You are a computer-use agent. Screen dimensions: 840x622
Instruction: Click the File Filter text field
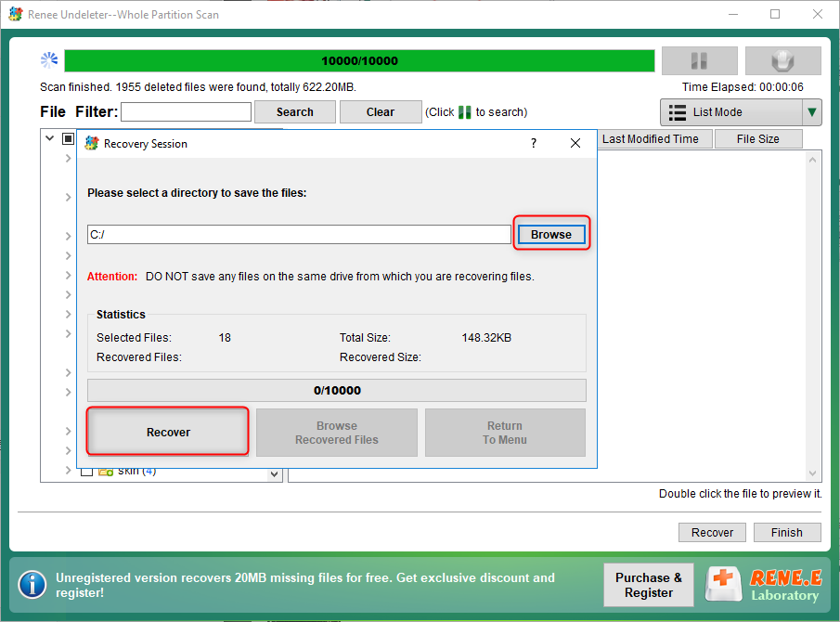coord(186,112)
